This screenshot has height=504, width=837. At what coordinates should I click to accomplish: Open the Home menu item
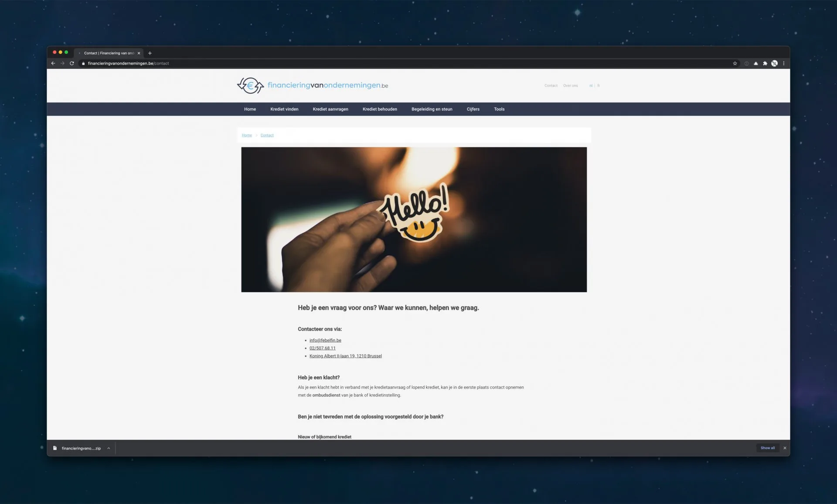[x=250, y=109]
